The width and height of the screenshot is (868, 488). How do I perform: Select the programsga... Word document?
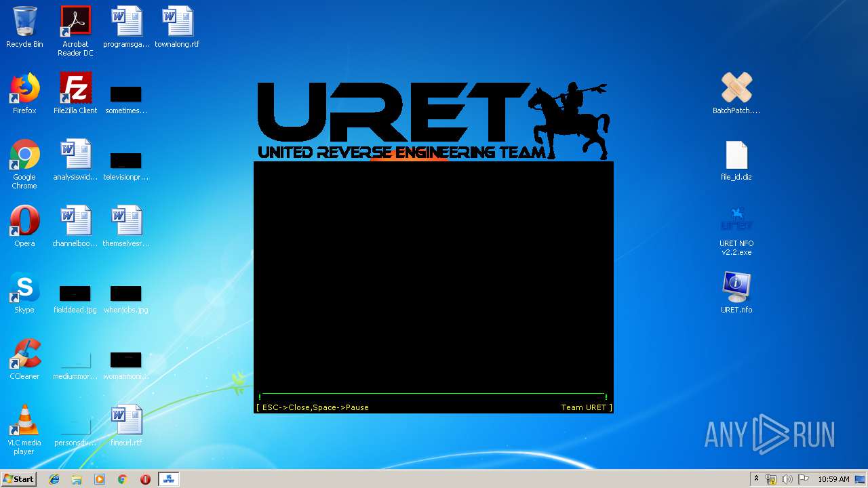[126, 27]
